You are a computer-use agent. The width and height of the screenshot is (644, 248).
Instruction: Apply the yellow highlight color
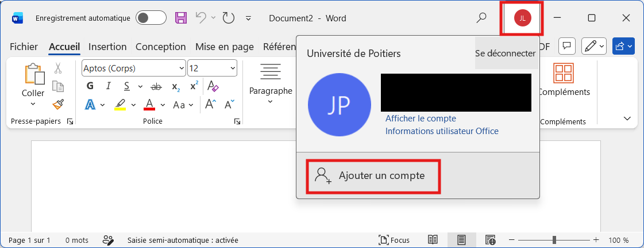120,105
